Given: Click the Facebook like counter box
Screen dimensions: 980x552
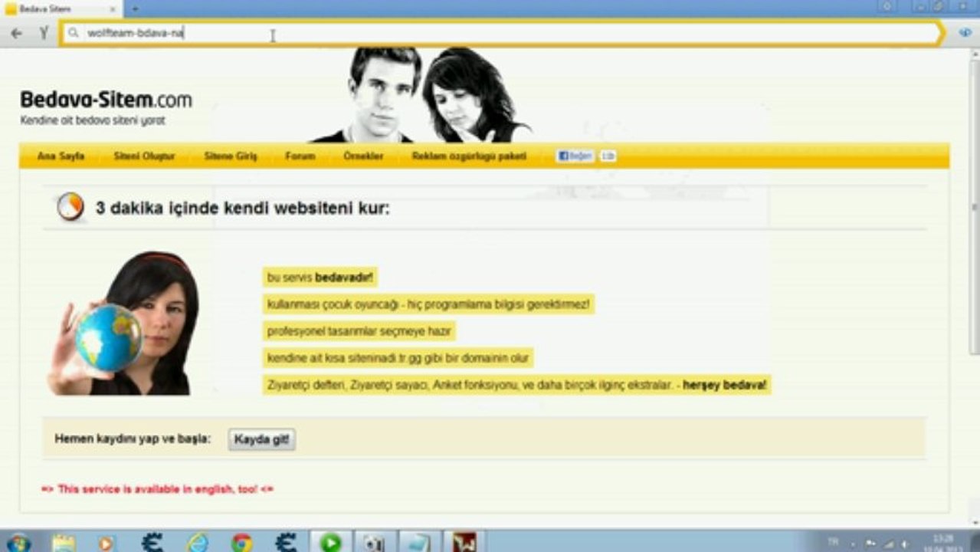Looking at the screenshot, I should (x=608, y=156).
